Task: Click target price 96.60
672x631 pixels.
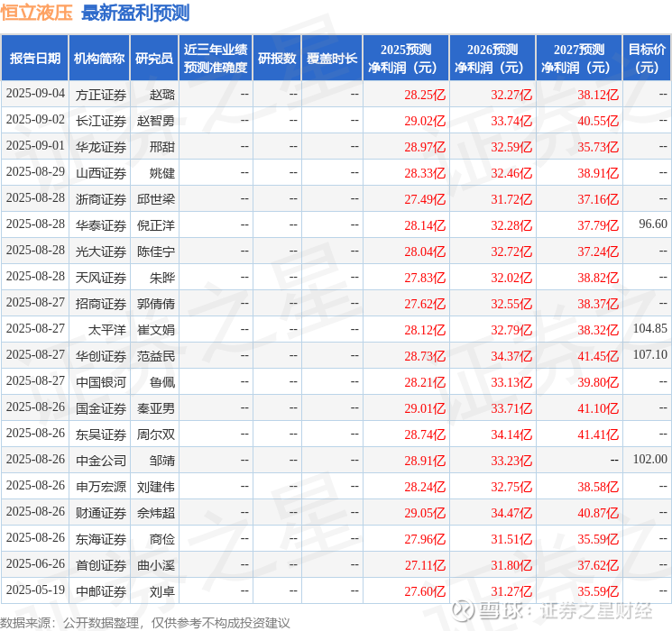Action: (653, 224)
